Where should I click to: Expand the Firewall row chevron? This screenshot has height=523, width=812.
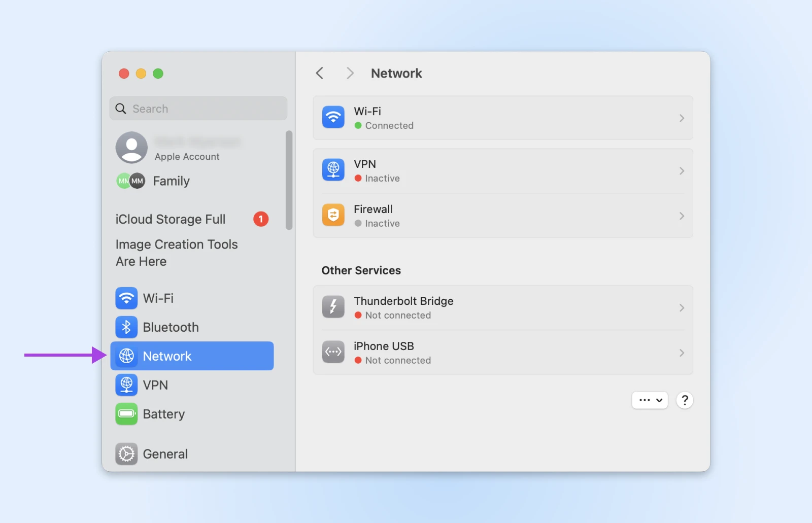pos(682,216)
